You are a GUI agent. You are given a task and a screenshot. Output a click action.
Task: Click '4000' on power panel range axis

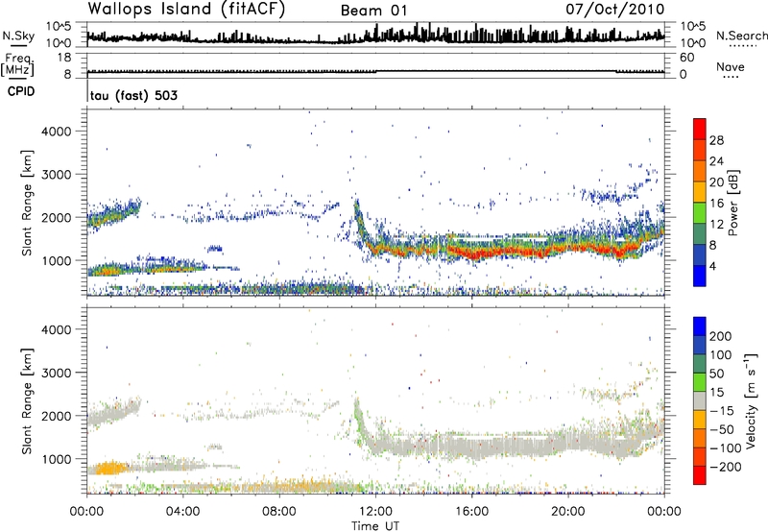pos(57,132)
